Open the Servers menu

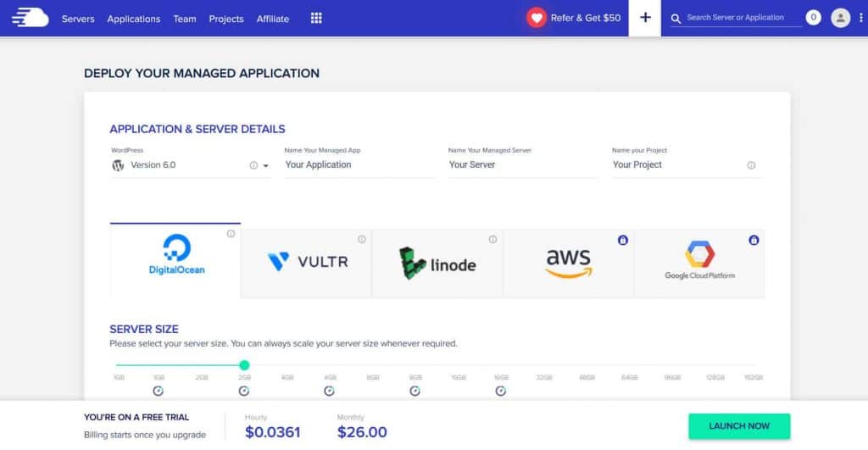click(78, 19)
